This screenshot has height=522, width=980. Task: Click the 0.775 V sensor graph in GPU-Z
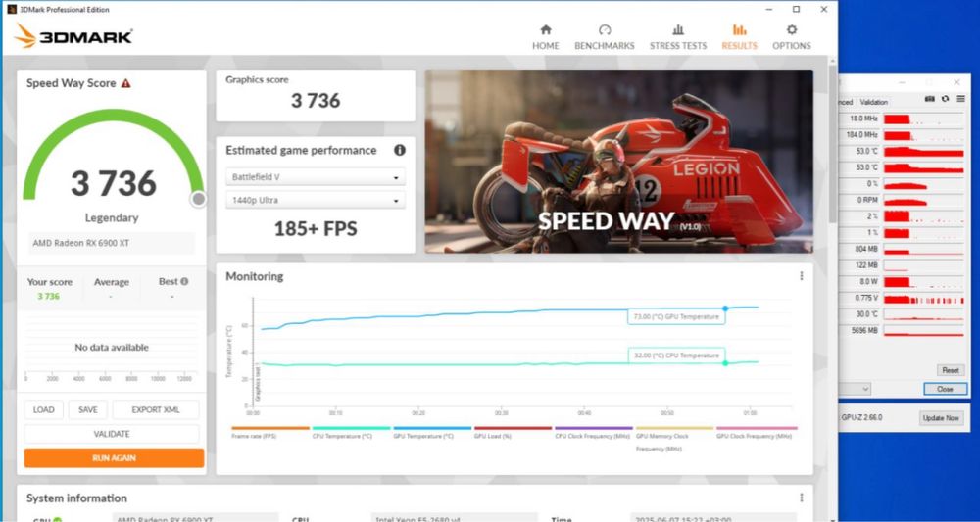(923, 298)
